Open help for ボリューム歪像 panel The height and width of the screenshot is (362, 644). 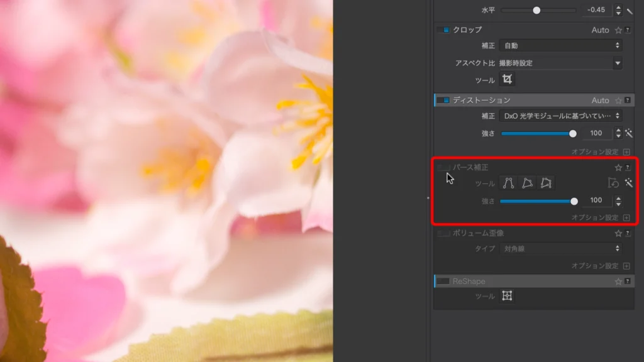tap(628, 233)
